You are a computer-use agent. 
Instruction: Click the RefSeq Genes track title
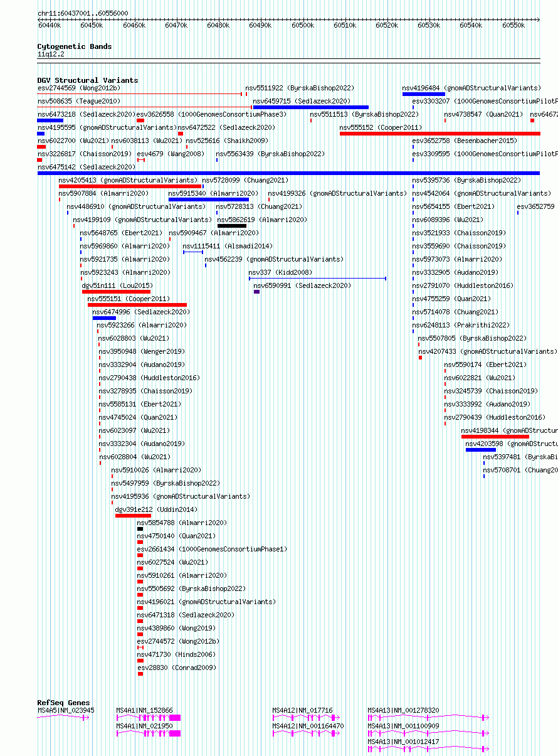coord(63,703)
